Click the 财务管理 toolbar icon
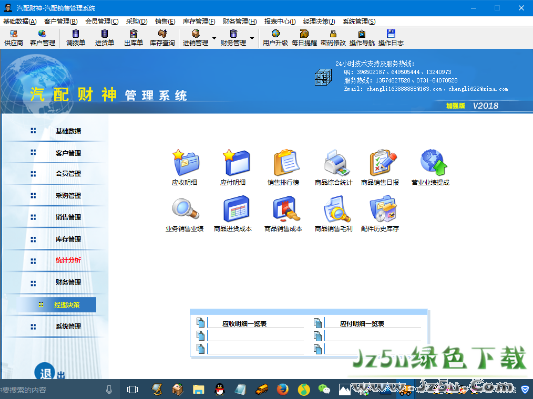Viewport: 533px width, 399px height. (233, 37)
